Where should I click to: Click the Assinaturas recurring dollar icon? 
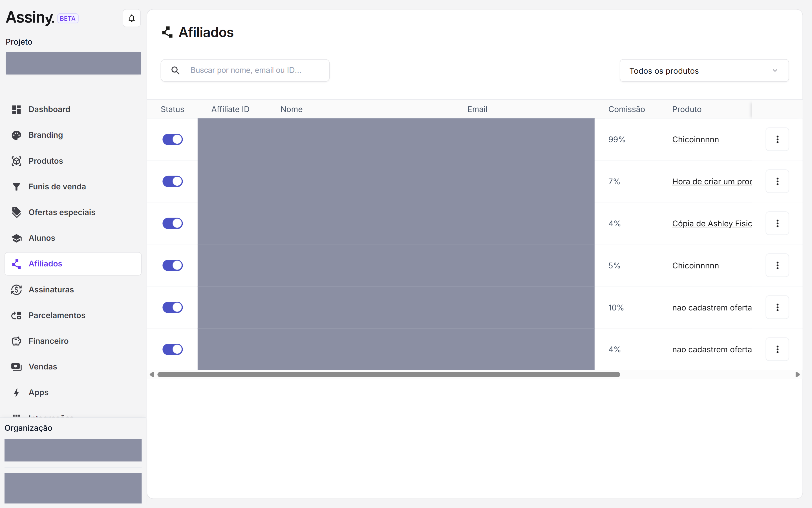(x=16, y=290)
